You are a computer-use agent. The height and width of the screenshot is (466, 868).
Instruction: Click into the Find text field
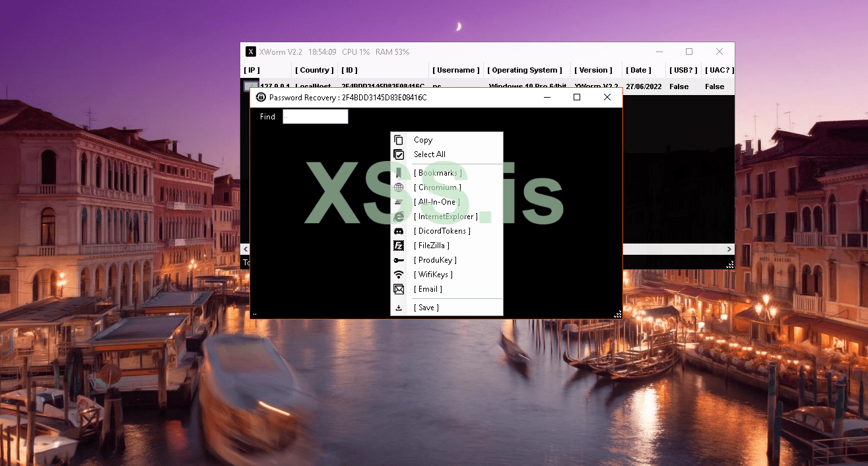(x=316, y=117)
